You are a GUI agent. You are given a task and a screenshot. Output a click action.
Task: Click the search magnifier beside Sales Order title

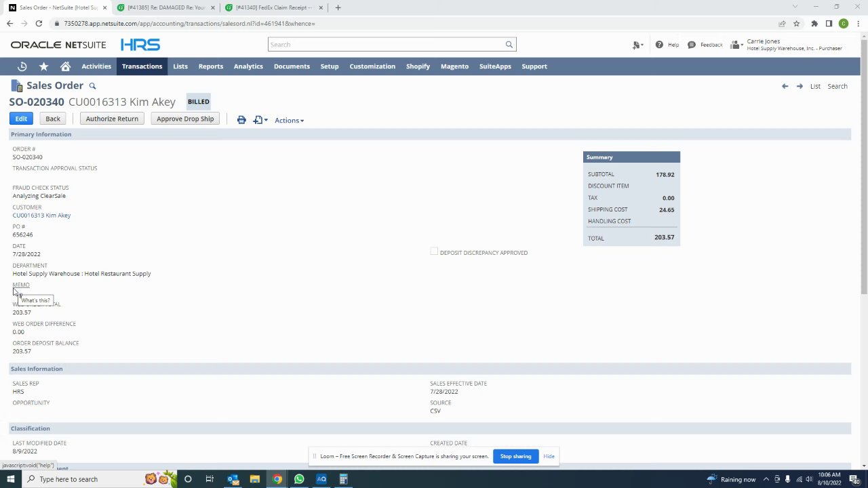(92, 86)
